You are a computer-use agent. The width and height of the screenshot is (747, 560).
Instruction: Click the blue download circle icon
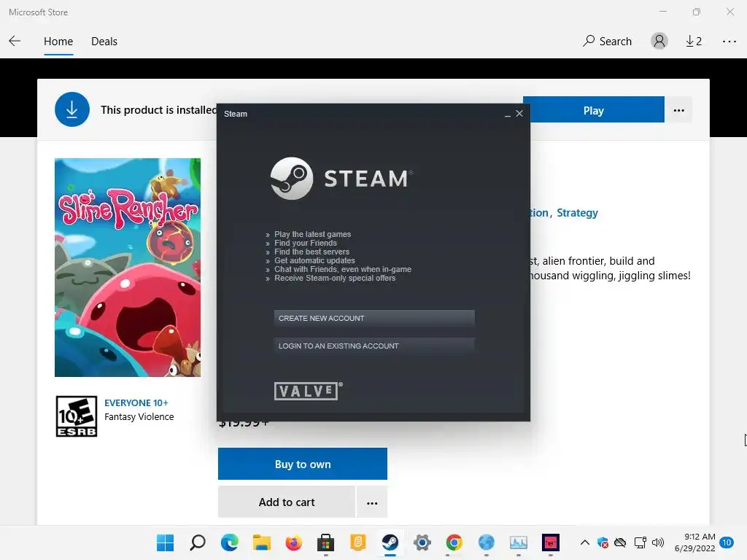point(72,109)
